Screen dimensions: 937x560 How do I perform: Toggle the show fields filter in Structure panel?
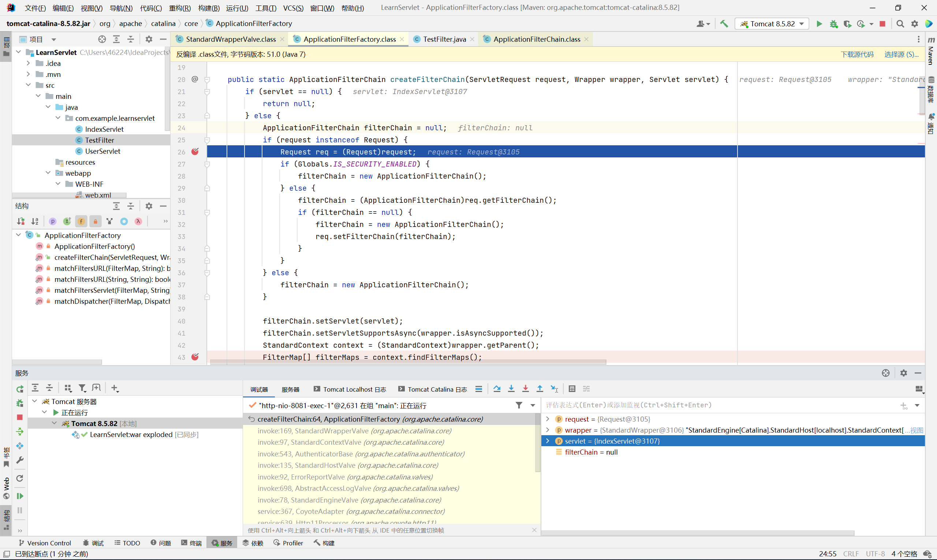click(x=81, y=221)
